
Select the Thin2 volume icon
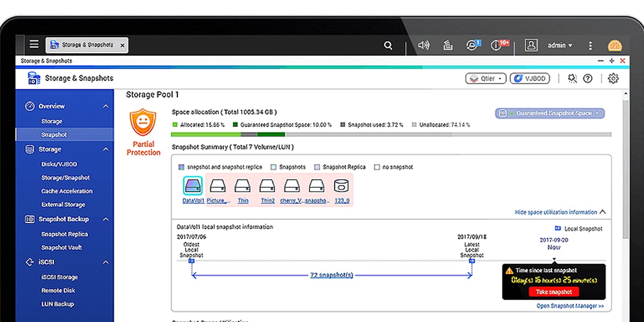tap(268, 186)
